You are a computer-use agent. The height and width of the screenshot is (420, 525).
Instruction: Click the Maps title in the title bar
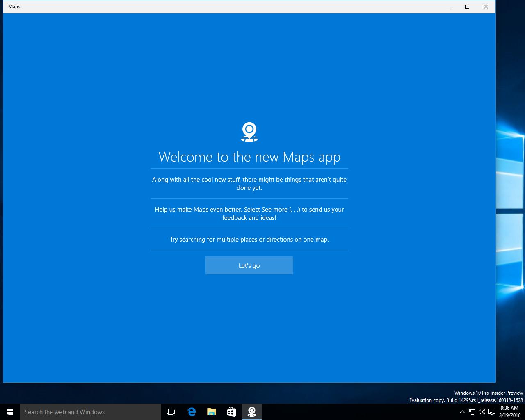14,7
